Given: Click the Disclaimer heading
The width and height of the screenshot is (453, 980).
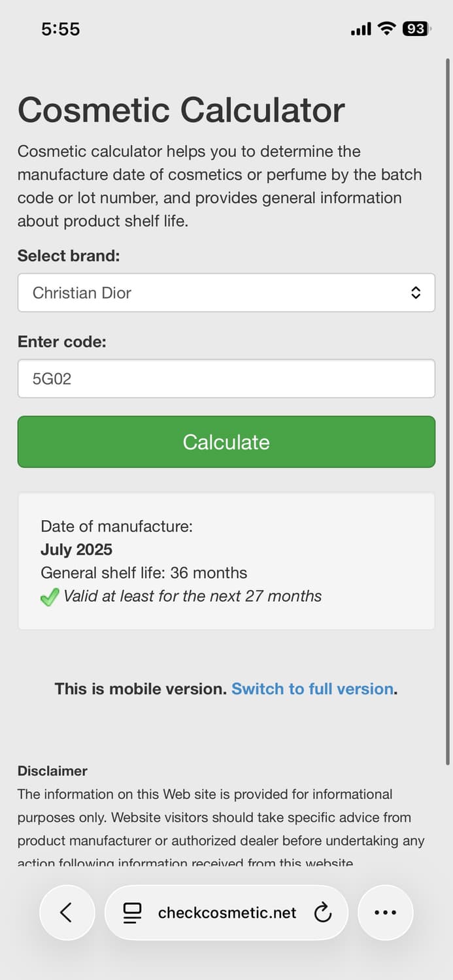Looking at the screenshot, I should pos(52,771).
